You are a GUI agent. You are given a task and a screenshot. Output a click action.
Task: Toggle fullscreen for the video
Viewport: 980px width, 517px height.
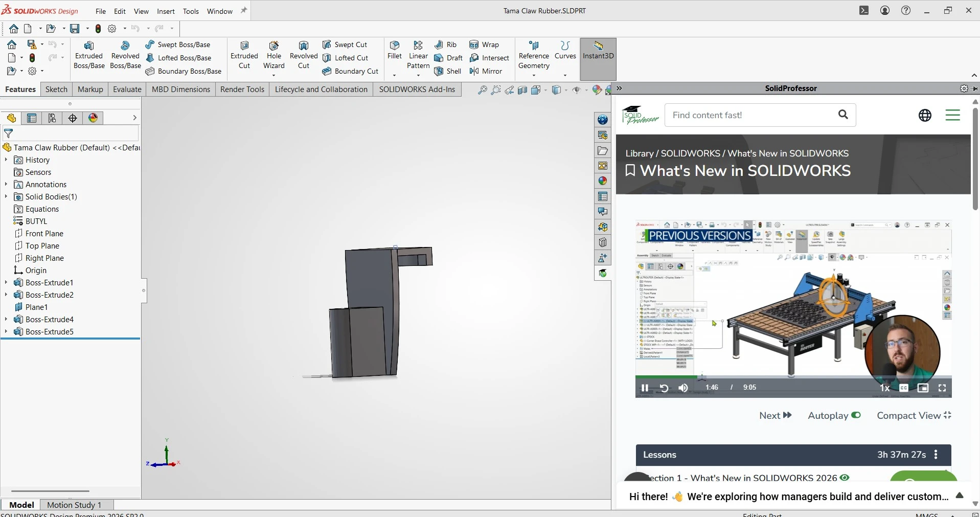pyautogui.click(x=942, y=388)
